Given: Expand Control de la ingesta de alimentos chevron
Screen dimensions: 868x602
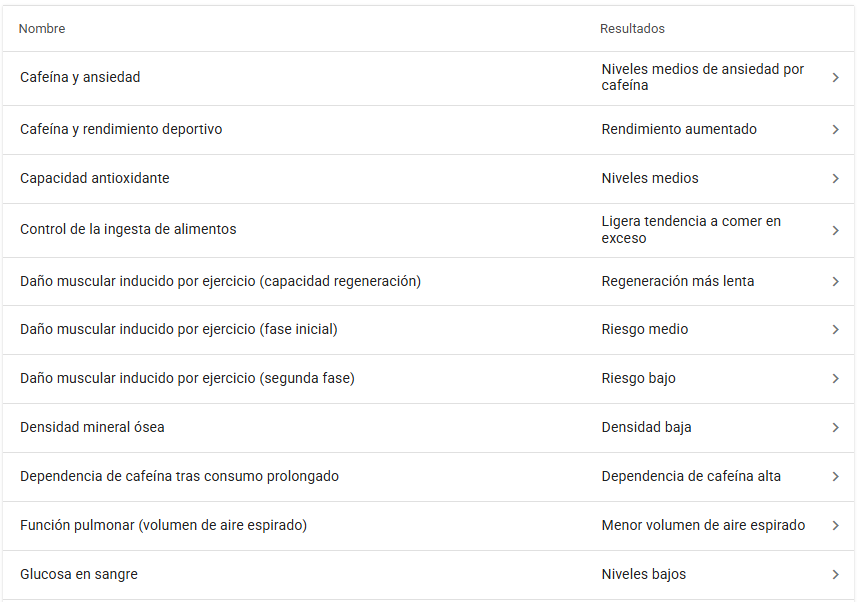Looking at the screenshot, I should click(x=835, y=230).
